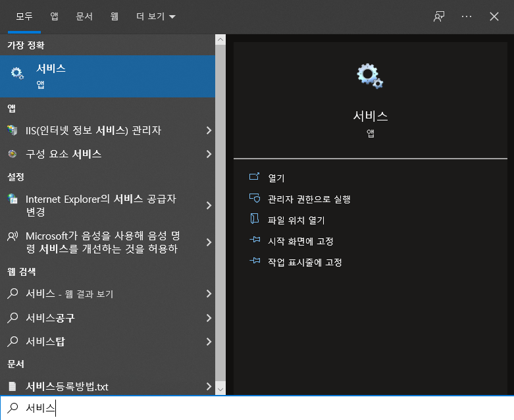Screen dimensions: 514x420
Task: Click the 열기 open icon
Action: tap(255, 177)
